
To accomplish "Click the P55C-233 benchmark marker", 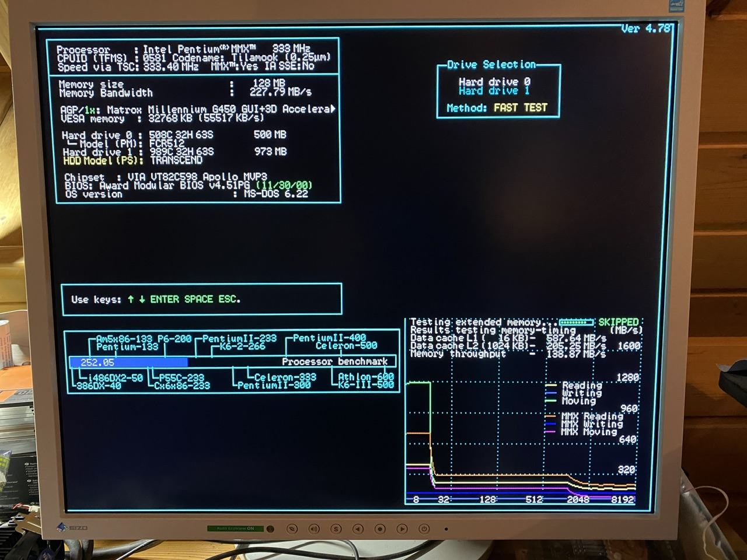I will [x=181, y=378].
